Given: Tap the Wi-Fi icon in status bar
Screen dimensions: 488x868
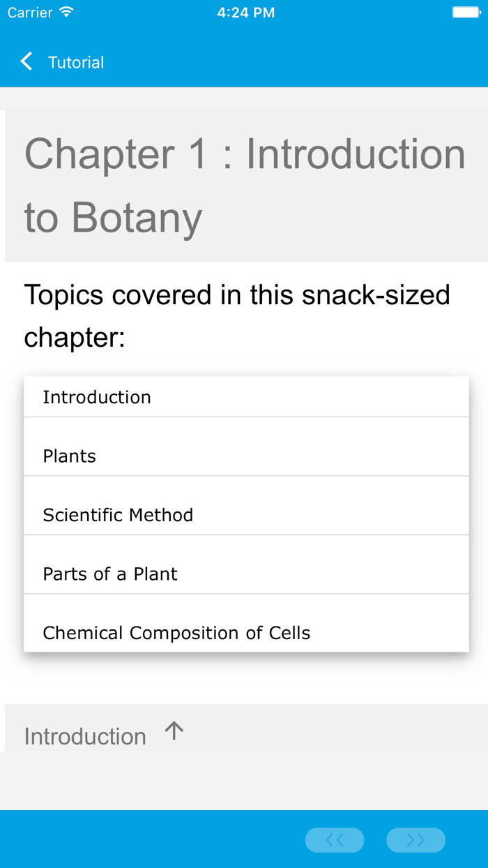Looking at the screenshot, I should coord(66,12).
